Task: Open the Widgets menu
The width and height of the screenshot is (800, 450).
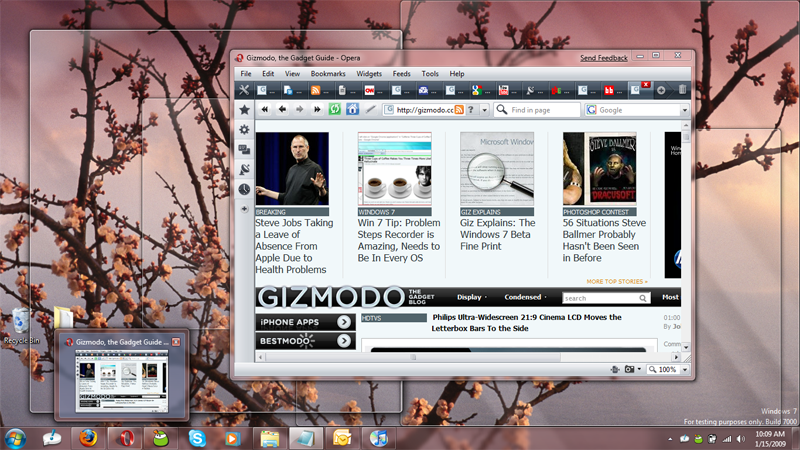Action: (369, 73)
